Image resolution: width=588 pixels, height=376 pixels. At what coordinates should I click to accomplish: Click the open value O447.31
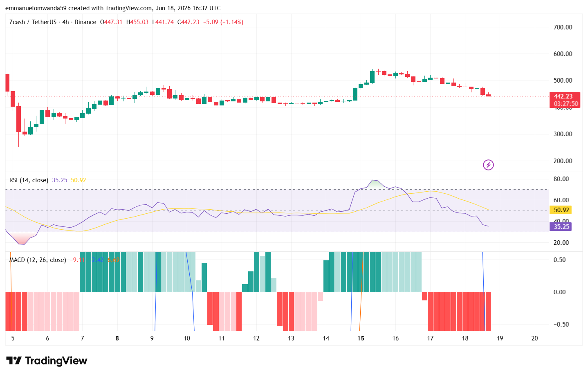tap(111, 22)
